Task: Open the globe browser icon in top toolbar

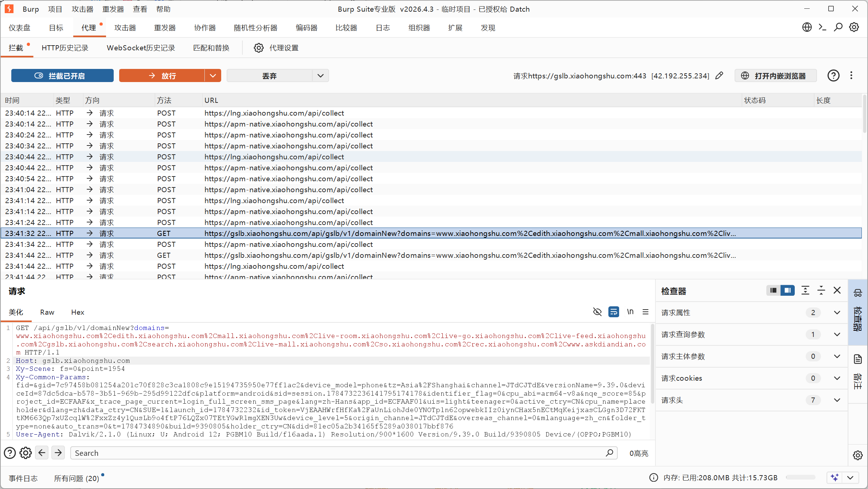Action: [807, 27]
